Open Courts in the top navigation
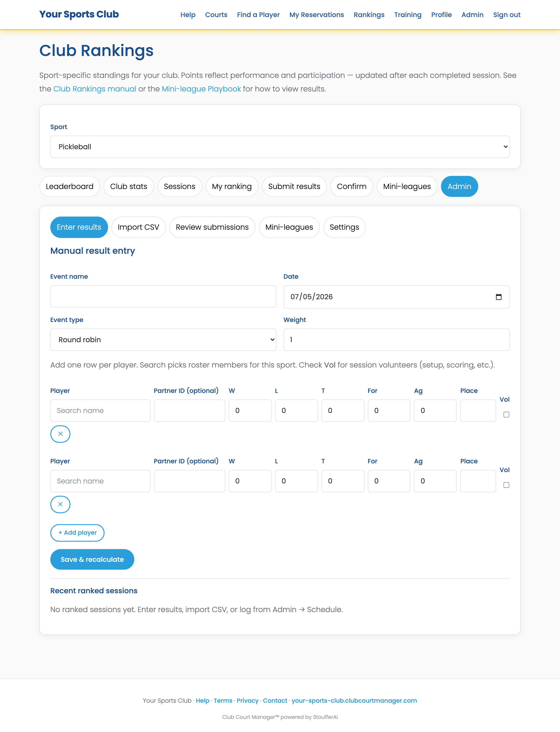This screenshot has width=560, height=732. coord(216,15)
